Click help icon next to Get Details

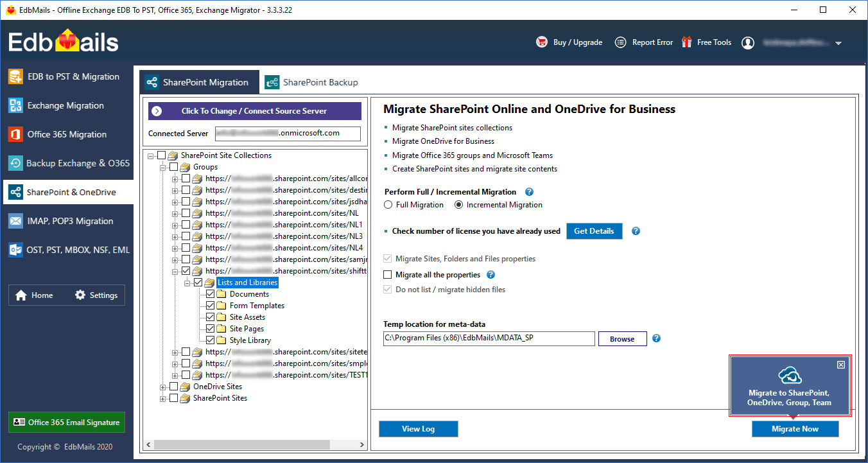click(636, 231)
